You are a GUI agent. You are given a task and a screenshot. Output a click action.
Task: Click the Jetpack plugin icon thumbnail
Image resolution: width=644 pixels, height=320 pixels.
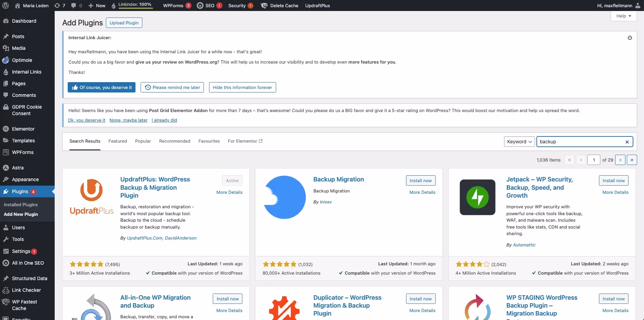tap(478, 197)
